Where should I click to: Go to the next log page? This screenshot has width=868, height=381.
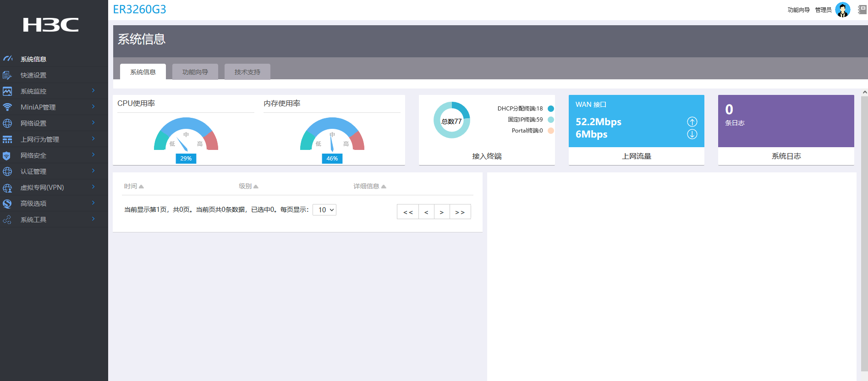click(x=442, y=212)
